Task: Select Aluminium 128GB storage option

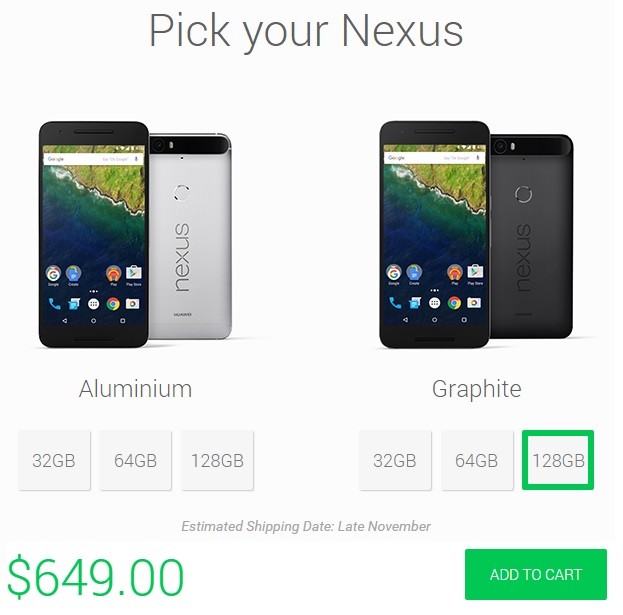Action: click(217, 460)
